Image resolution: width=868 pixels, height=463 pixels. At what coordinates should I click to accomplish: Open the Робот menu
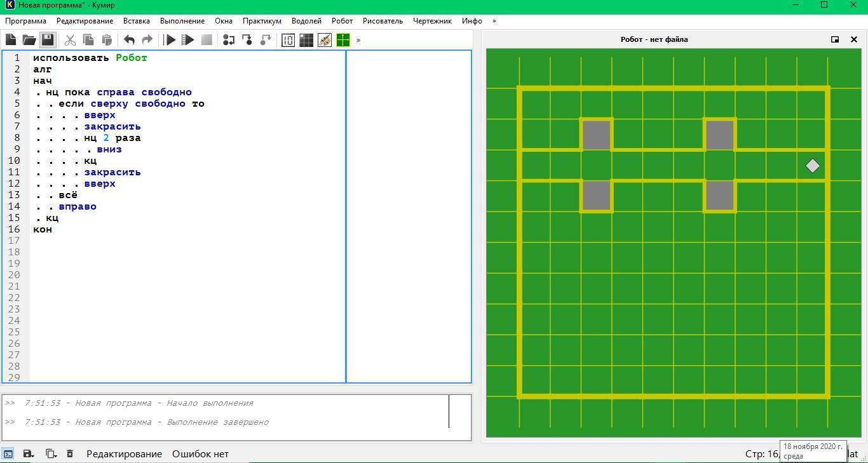pos(342,21)
